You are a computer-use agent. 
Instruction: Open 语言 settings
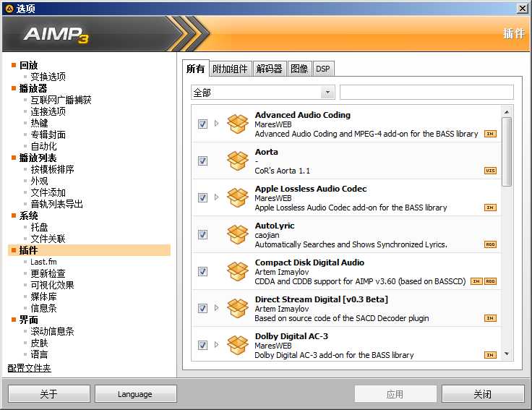[39, 354]
